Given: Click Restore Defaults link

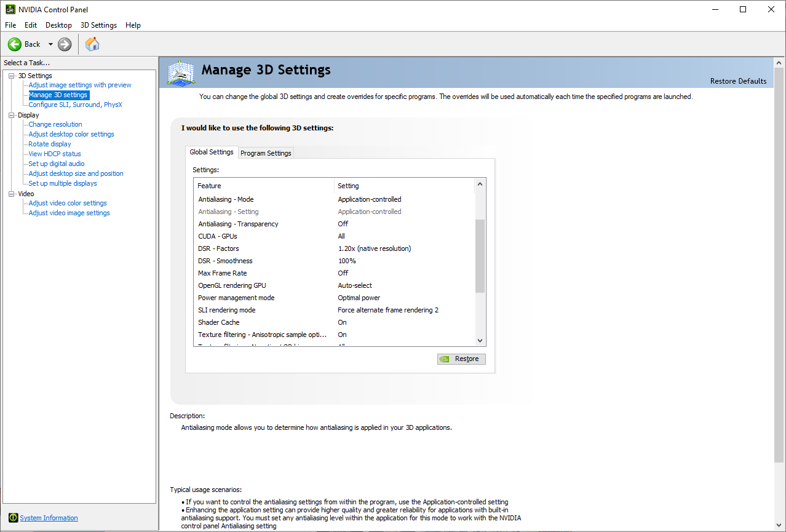Looking at the screenshot, I should coord(738,81).
